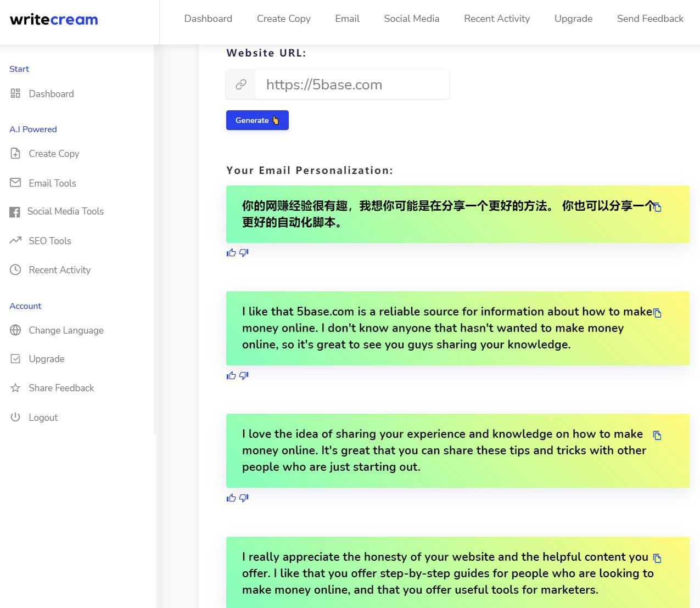This screenshot has height=608, width=700.
Task: Open Social Media in top navigation
Action: pyautogui.click(x=411, y=19)
